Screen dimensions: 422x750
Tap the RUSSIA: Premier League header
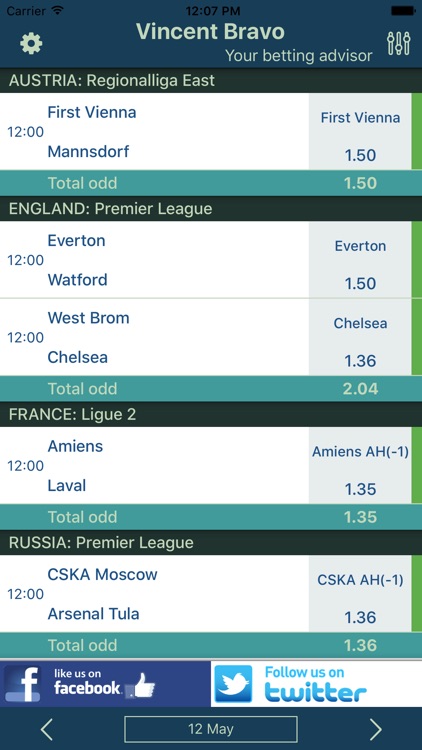(x=211, y=542)
